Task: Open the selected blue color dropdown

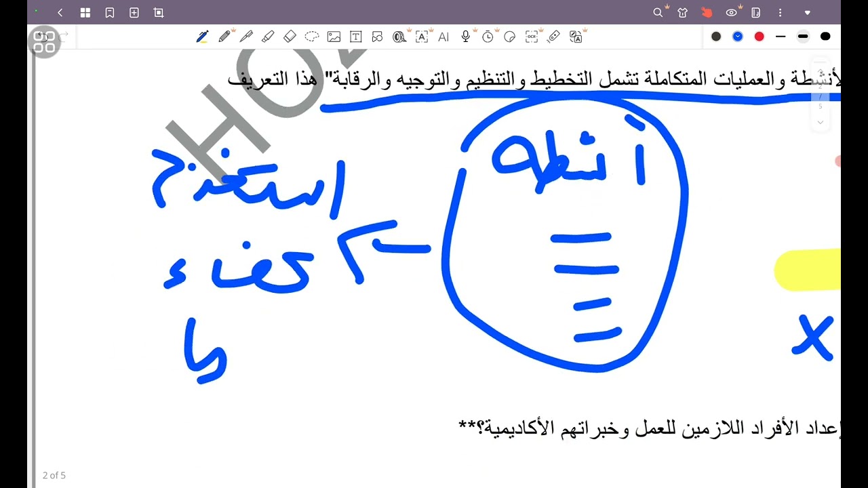Action: (738, 37)
